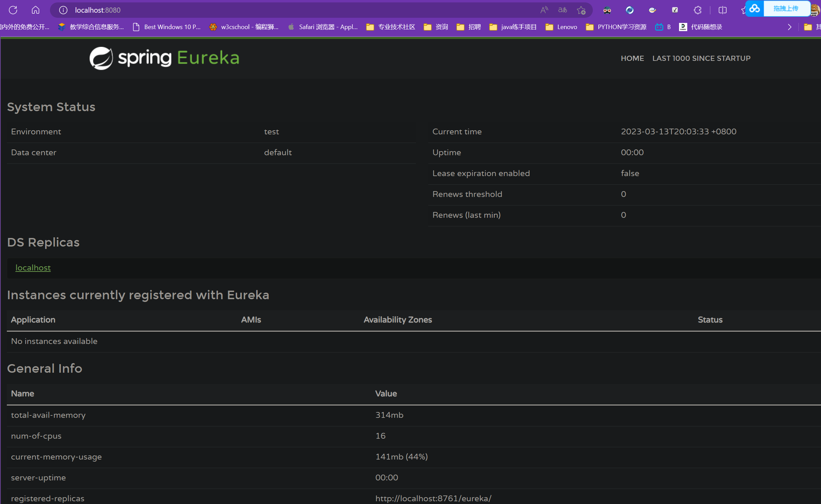This screenshot has width=821, height=504.
Task: Click the System Status heading
Action: click(51, 107)
